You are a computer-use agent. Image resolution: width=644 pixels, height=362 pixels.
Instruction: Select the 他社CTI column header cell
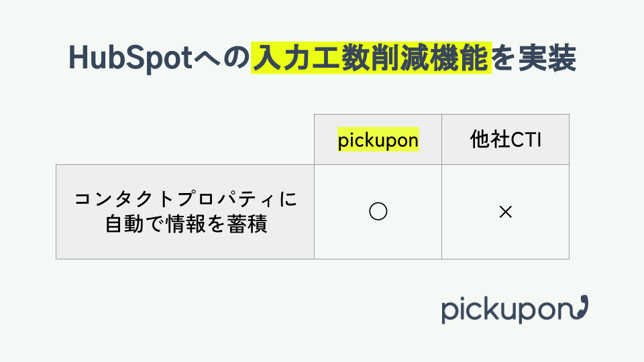[x=505, y=139]
